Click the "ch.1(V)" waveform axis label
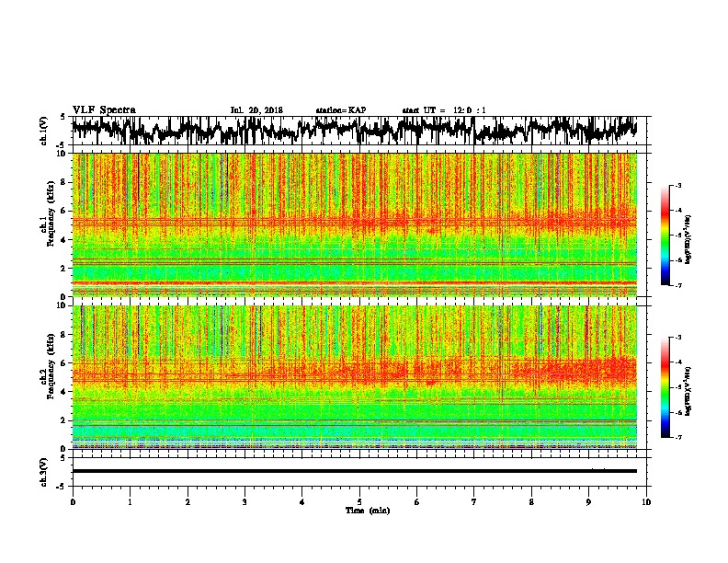Viewport: 728px width, 563px height. 43,131
